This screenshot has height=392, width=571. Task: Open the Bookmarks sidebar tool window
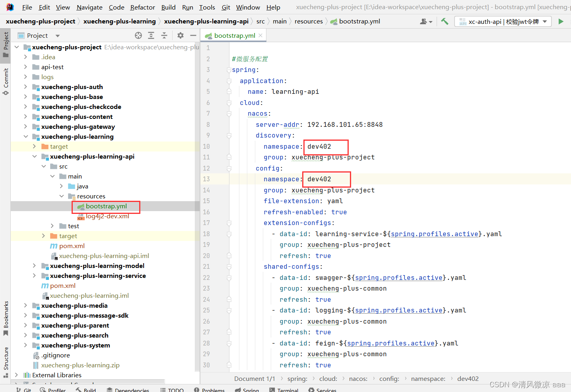(x=6, y=318)
